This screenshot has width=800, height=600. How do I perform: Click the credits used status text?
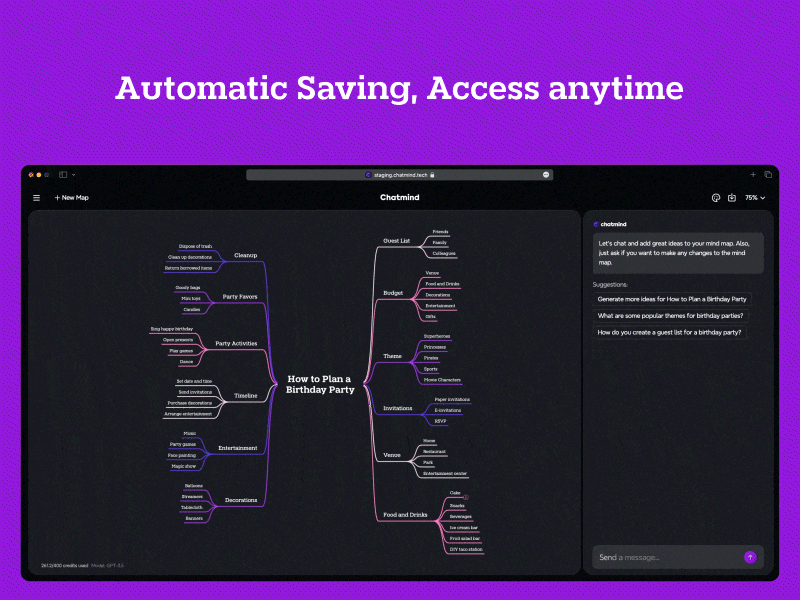tap(64, 565)
